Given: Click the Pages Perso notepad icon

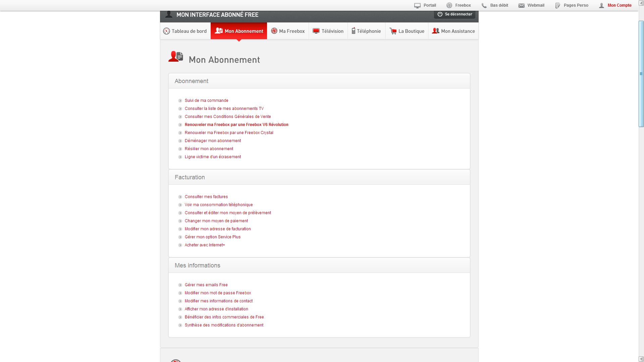Looking at the screenshot, I should click(557, 5).
